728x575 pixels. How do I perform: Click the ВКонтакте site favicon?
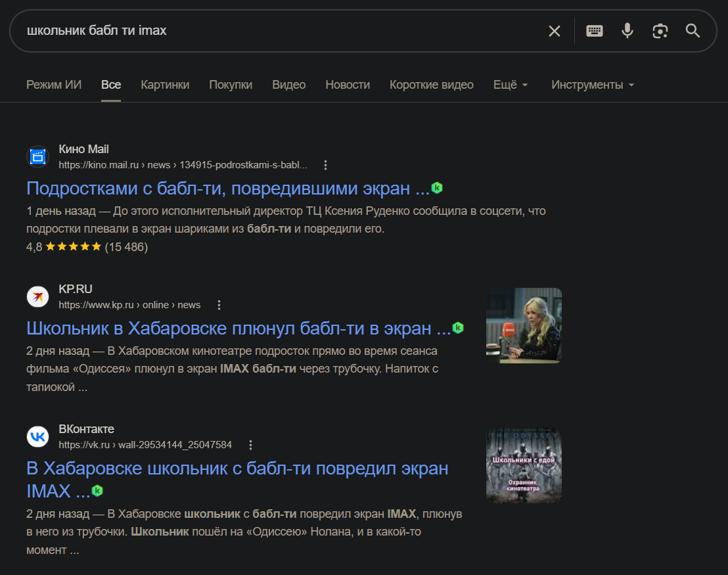tap(37, 437)
